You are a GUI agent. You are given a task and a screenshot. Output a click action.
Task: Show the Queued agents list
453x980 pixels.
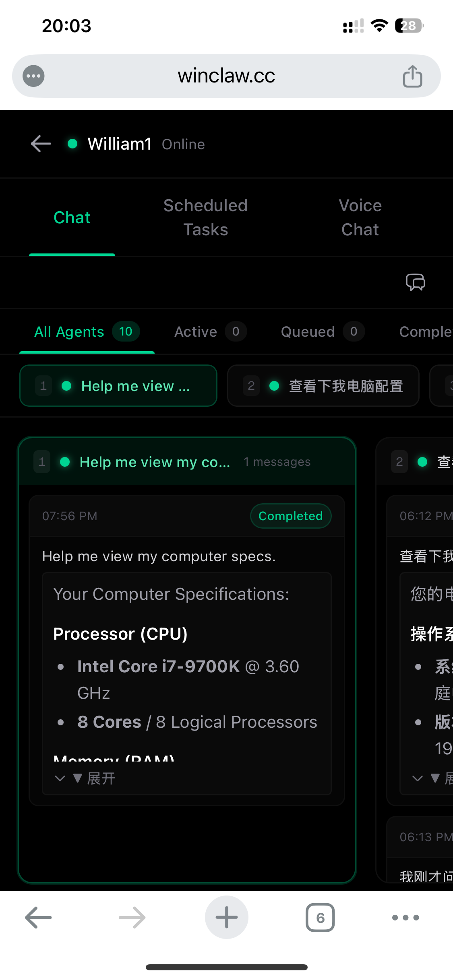point(321,331)
